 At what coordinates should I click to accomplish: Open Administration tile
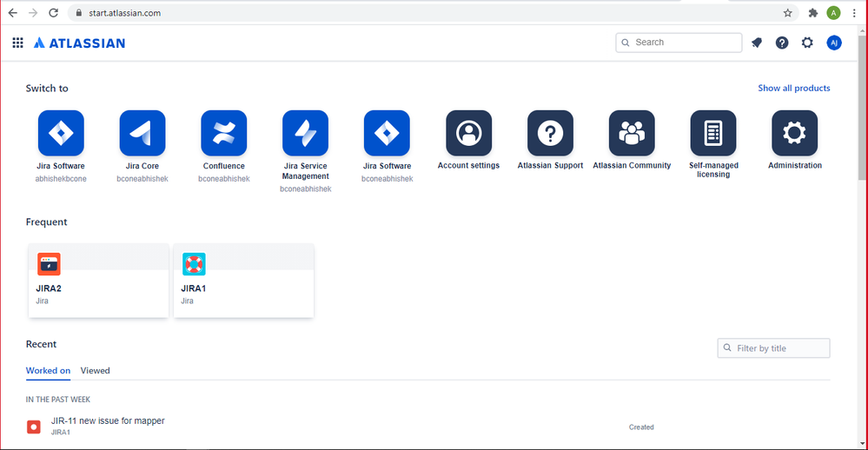click(x=794, y=133)
